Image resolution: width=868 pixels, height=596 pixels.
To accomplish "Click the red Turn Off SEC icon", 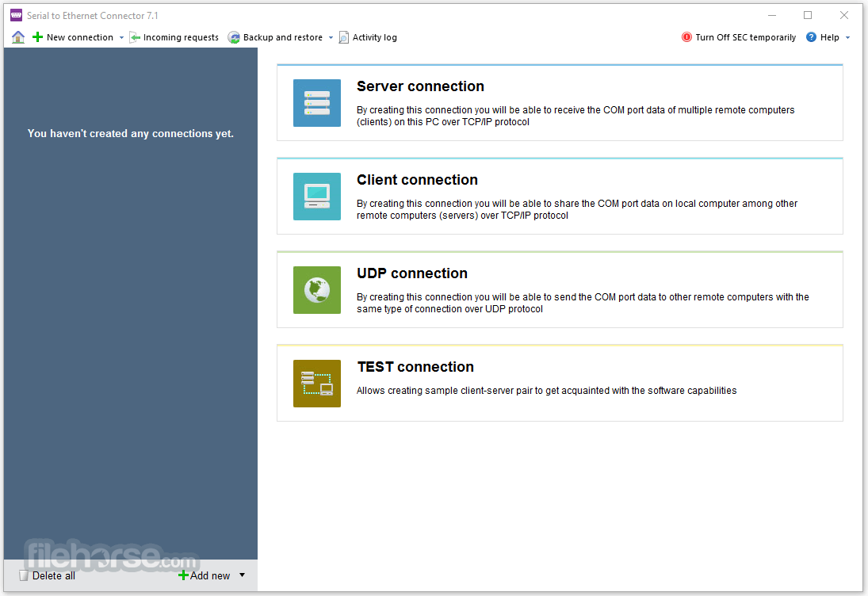I will tap(686, 37).
